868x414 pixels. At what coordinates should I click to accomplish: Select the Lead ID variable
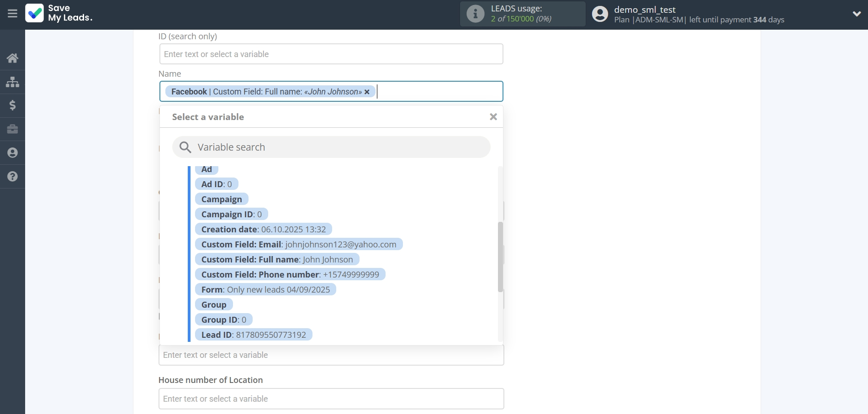pos(254,334)
